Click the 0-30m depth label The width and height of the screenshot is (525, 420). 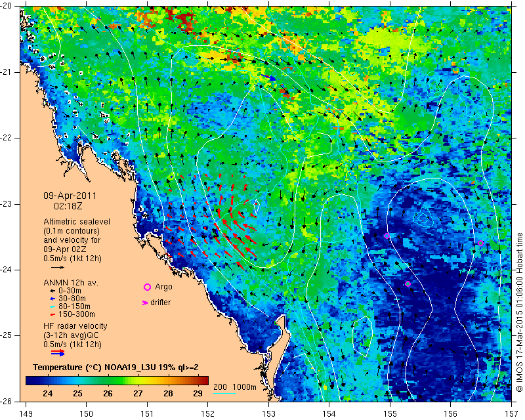(70, 291)
